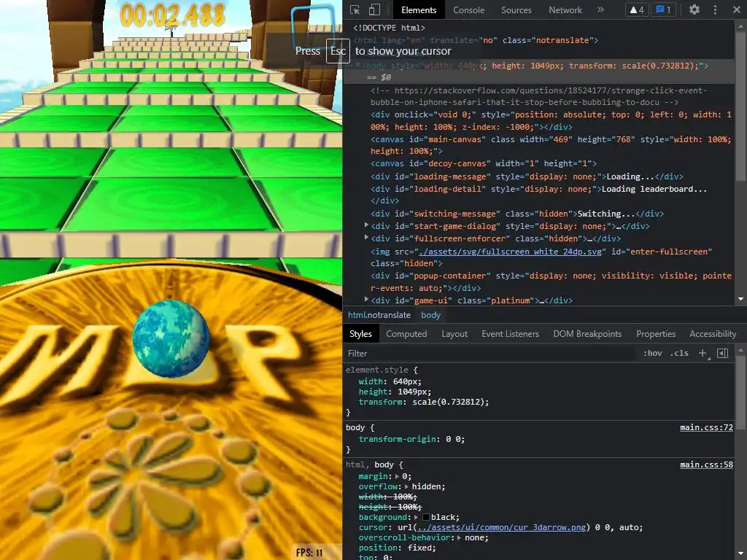Image resolution: width=747 pixels, height=560 pixels.
Task: Click the blue marble in the game
Action: coord(171,338)
